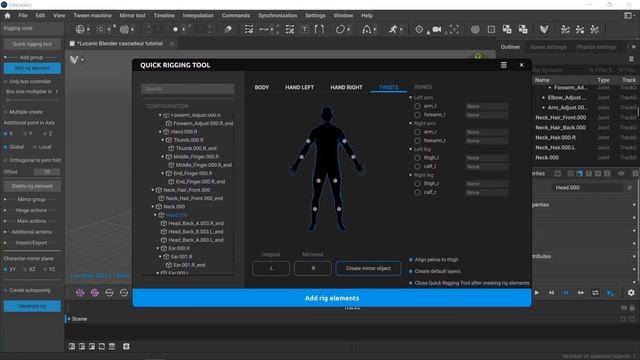Switch to the HAND LEFT tab
The height and width of the screenshot is (360, 640).
(x=299, y=87)
